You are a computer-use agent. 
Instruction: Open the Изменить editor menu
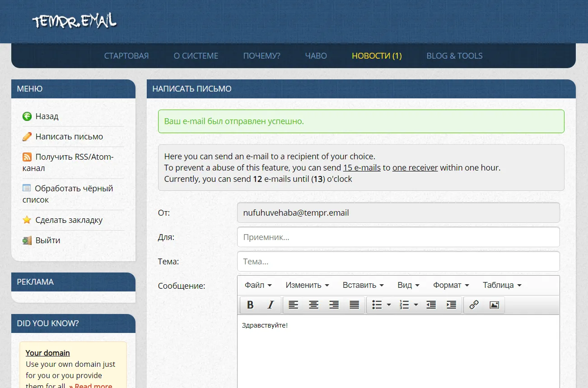click(x=307, y=285)
